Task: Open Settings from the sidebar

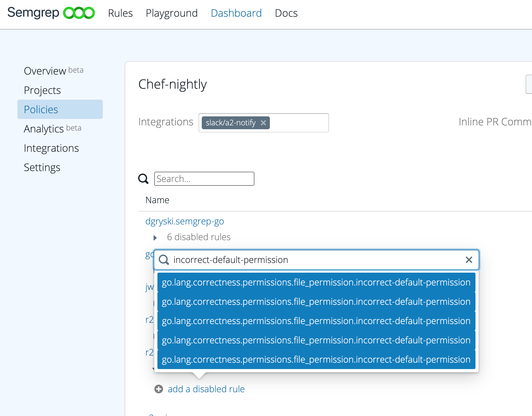Action: pyautogui.click(x=42, y=167)
